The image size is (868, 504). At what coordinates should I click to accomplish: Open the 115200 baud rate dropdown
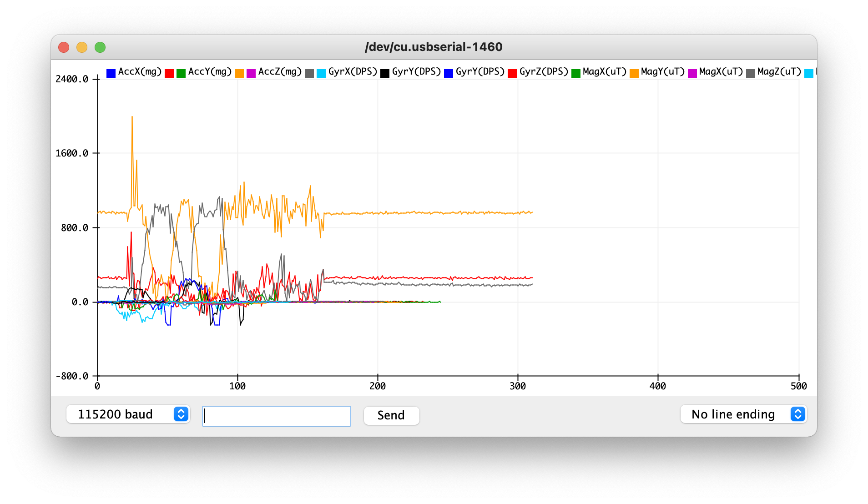pos(128,414)
